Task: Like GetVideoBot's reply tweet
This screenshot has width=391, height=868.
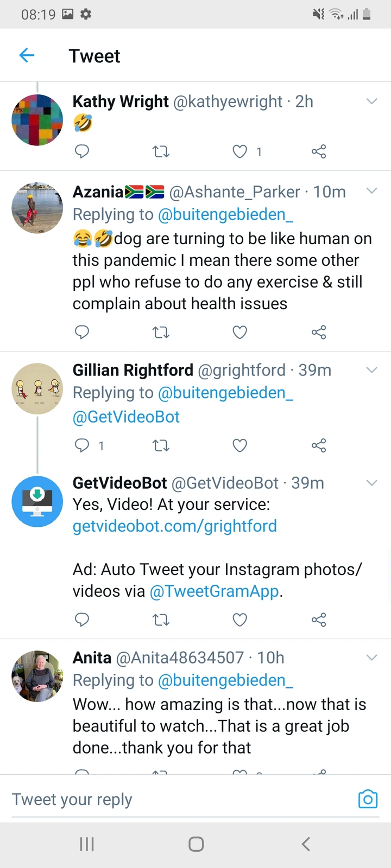Action: pyautogui.click(x=239, y=620)
